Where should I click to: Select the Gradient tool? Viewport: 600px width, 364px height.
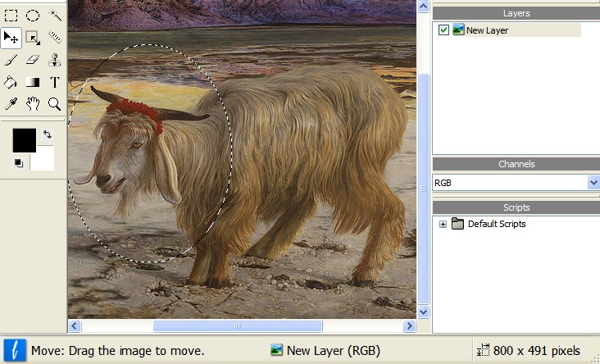click(x=33, y=82)
